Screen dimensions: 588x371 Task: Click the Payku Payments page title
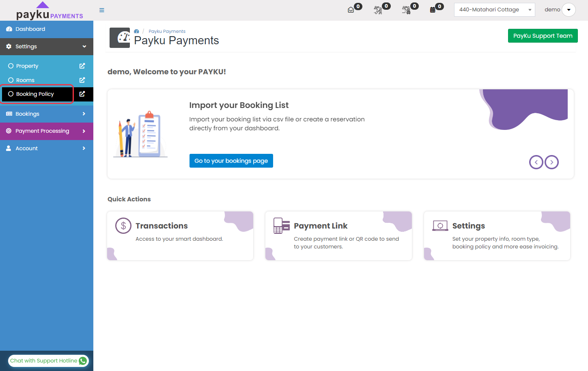(177, 41)
